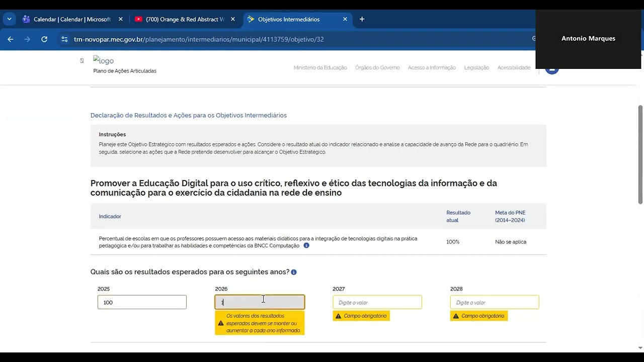
Task: Click the 2027 Digite o valor field
Action: coord(377,302)
